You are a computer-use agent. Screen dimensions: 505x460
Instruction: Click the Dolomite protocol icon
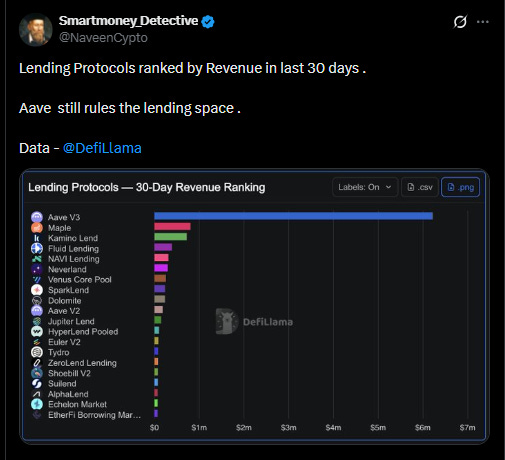coord(37,301)
